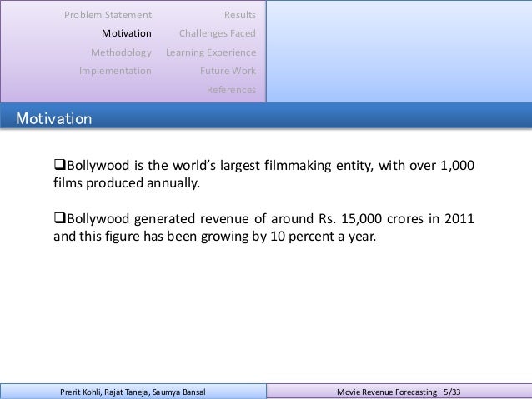
Task: Click the blue Motivation slide title
Action: tap(54, 118)
